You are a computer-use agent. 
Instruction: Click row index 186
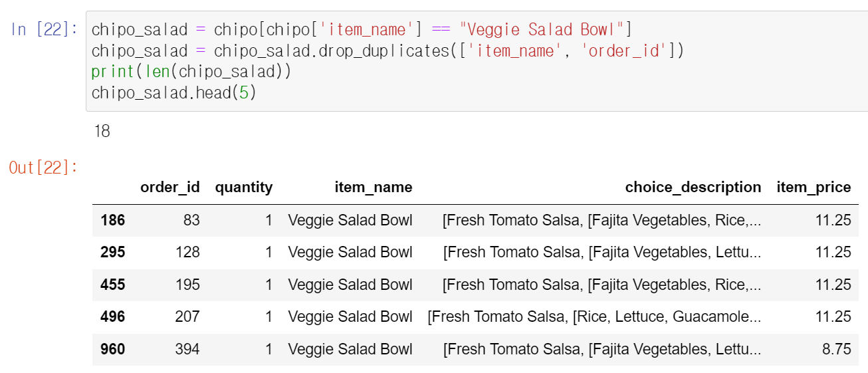point(112,220)
